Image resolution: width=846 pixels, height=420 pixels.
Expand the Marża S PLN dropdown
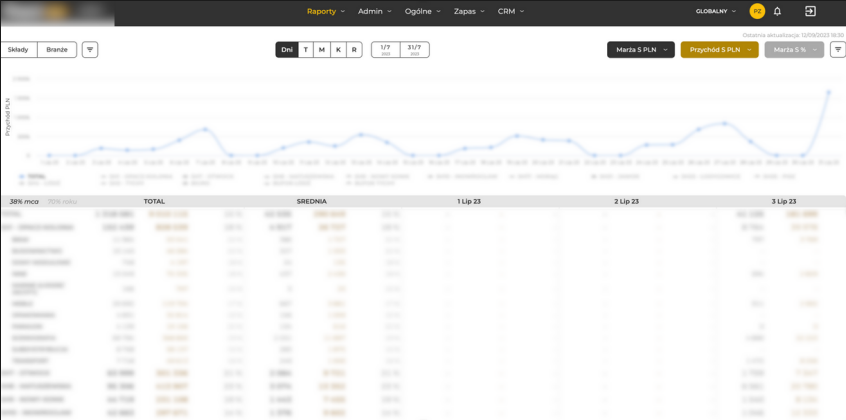click(640, 49)
